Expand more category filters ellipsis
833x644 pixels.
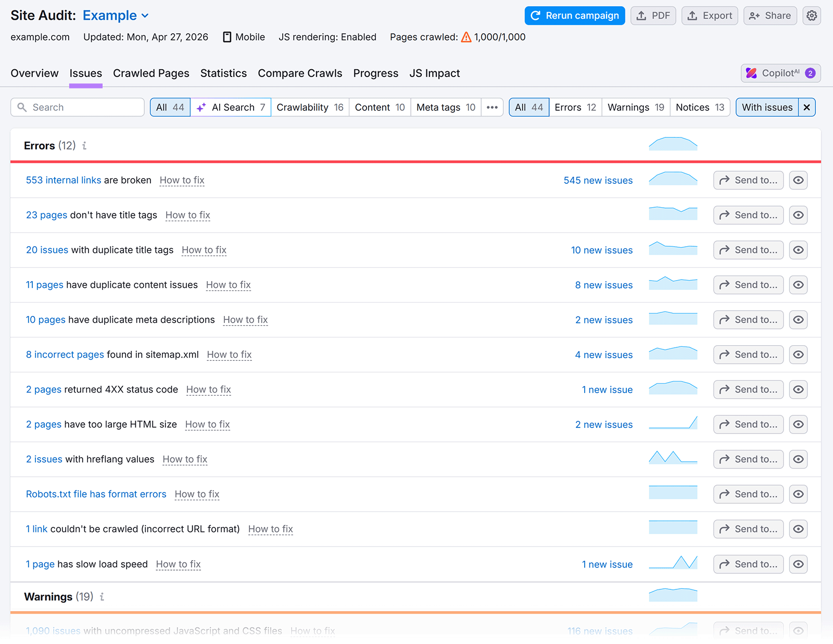point(493,107)
